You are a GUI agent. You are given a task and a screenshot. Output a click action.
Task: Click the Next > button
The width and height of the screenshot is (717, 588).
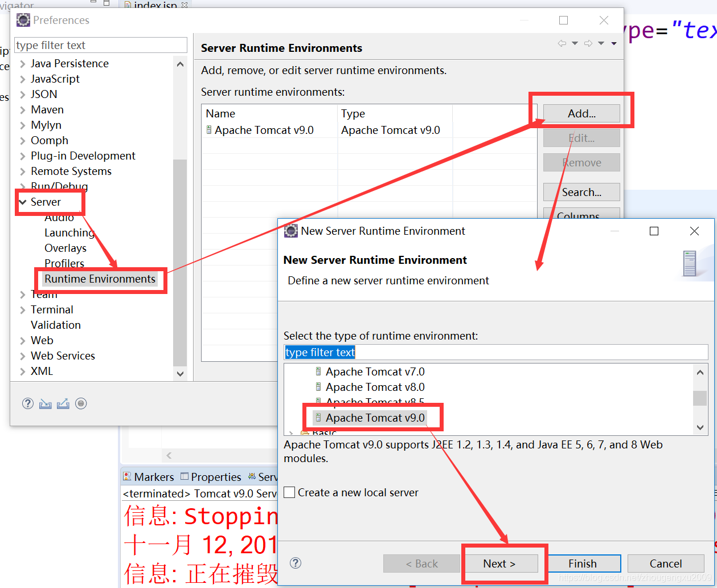pyautogui.click(x=499, y=563)
